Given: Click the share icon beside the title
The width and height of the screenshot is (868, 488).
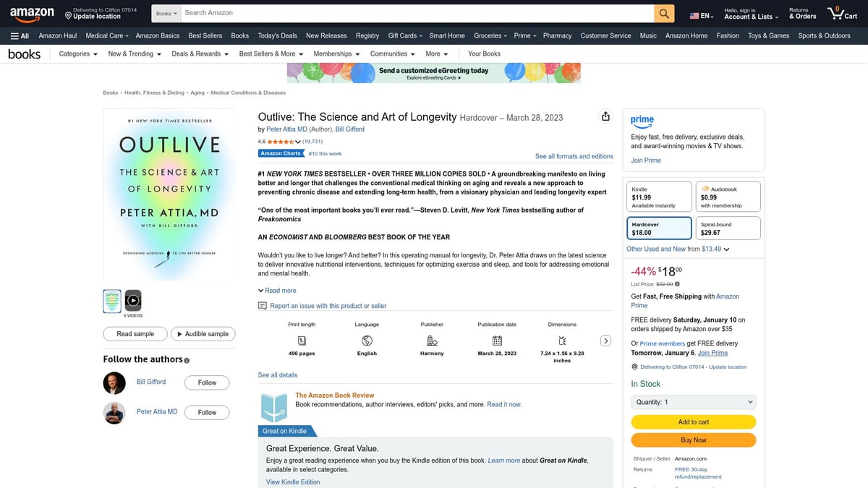Looking at the screenshot, I should 605,117.
